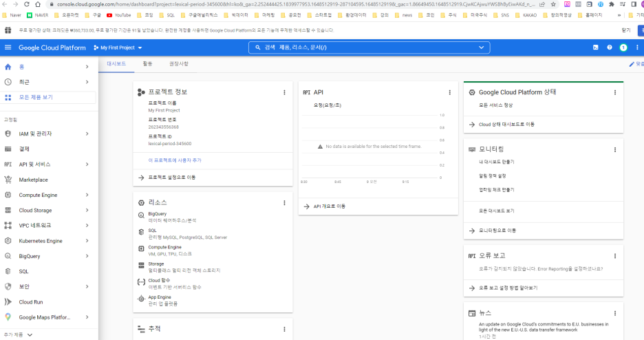
Task: Click the search products and resources field
Action: 369,47
